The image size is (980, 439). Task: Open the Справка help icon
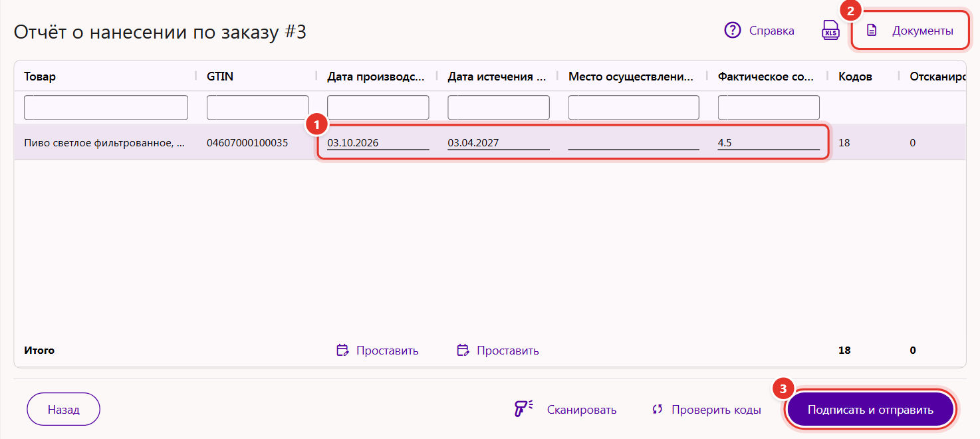733,31
